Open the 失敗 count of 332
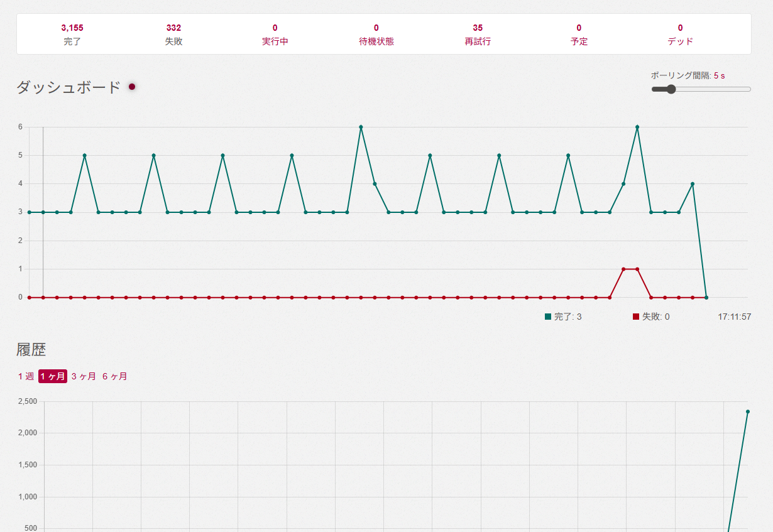Image resolution: width=773 pixels, height=532 pixels. pos(174,35)
